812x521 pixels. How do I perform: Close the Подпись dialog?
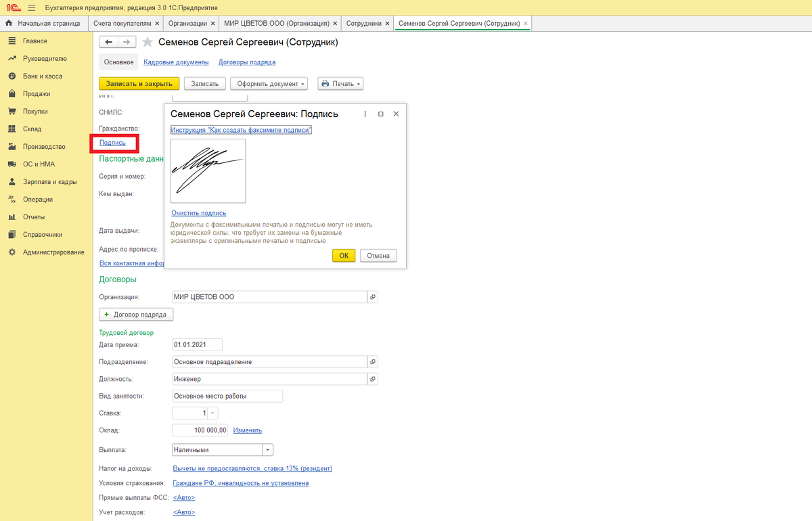(397, 114)
